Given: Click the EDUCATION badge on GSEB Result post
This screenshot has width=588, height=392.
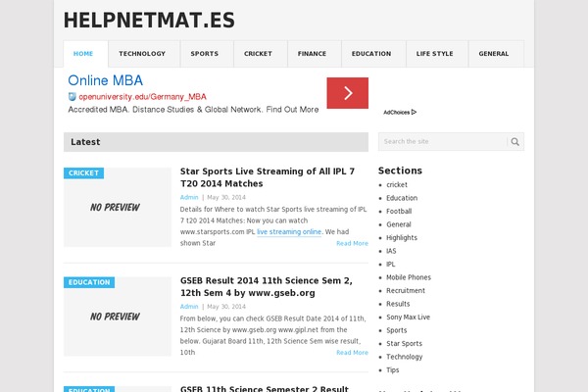Looking at the screenshot, I should pyautogui.click(x=89, y=282).
